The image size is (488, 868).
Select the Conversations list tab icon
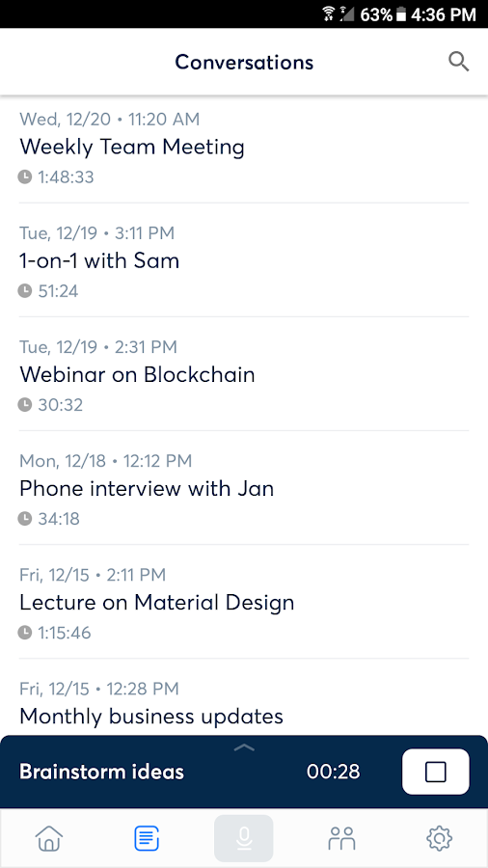tap(147, 838)
